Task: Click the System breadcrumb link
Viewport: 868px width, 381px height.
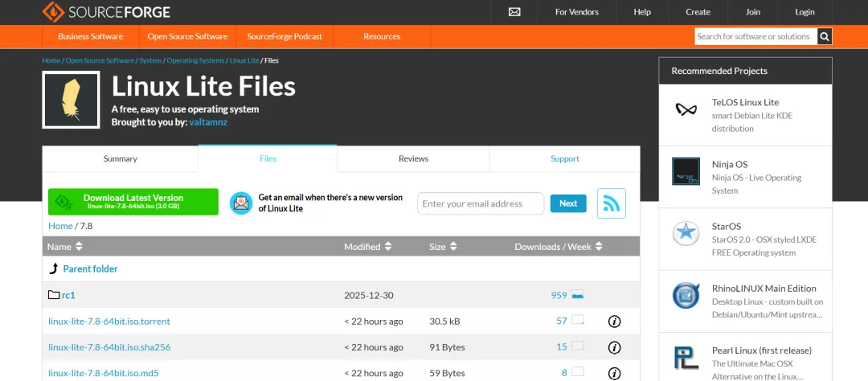Action: point(150,60)
